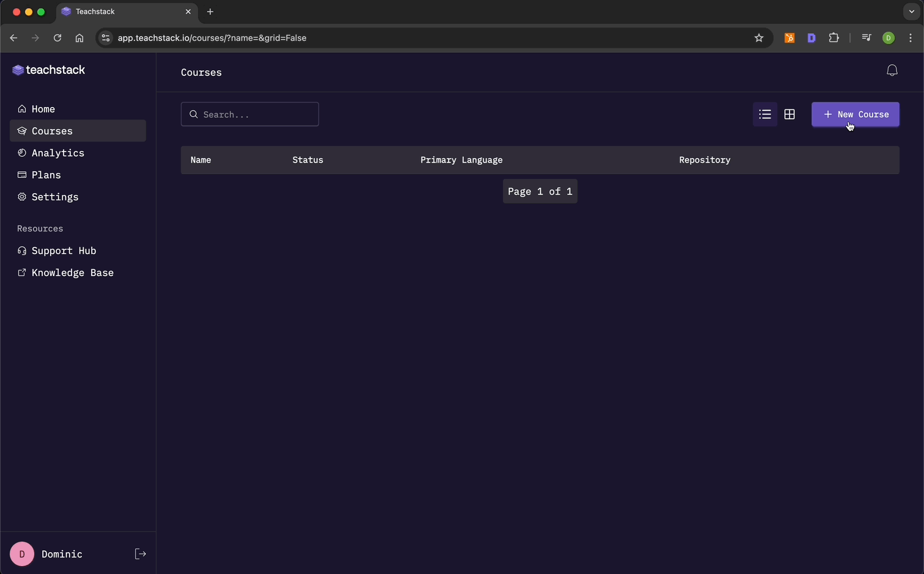Bookmark this page with the star
924x574 pixels.
[x=758, y=38]
